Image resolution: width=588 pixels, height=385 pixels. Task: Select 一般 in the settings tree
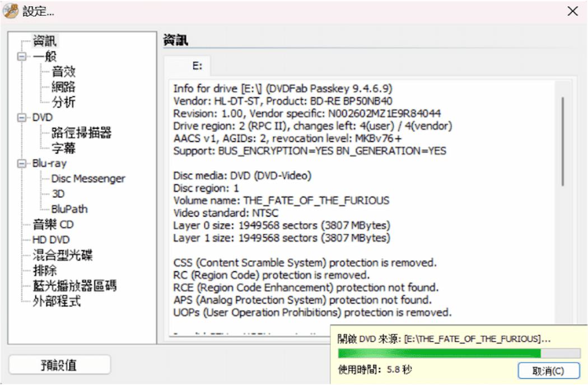pyautogui.click(x=45, y=56)
